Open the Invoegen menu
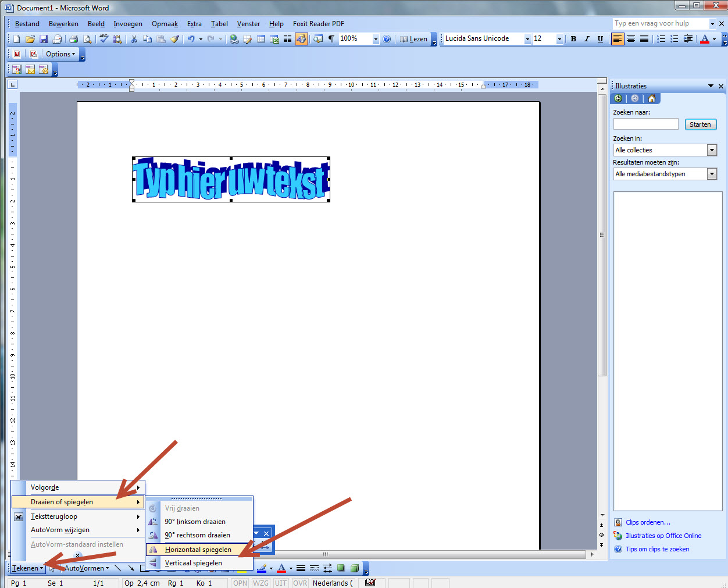Viewport: 728px width, 588px height. click(x=128, y=24)
